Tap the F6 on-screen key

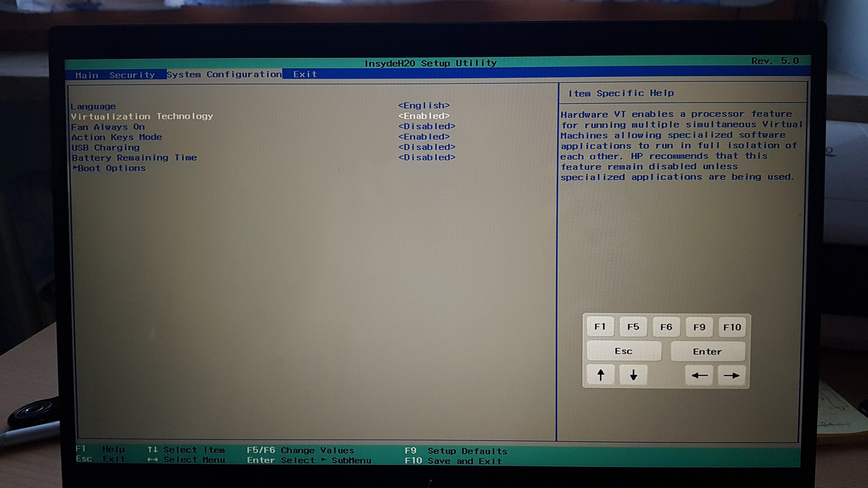click(x=666, y=327)
